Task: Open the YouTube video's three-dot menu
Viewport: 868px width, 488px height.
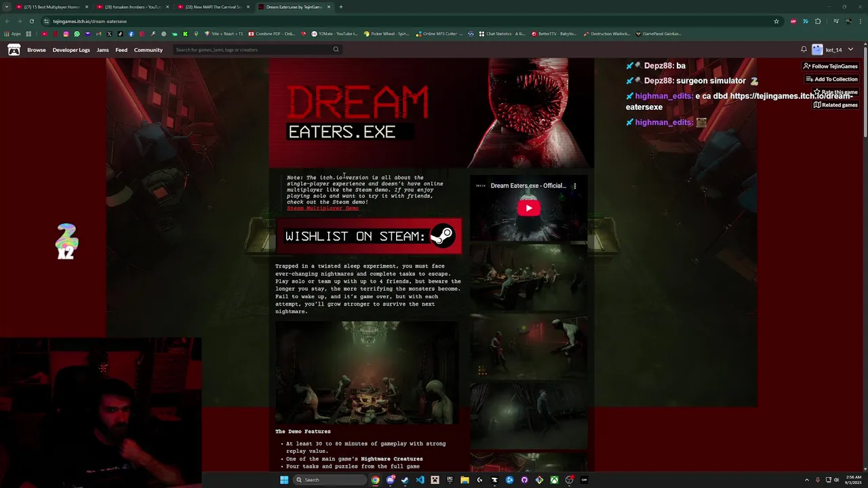Action: [575, 186]
